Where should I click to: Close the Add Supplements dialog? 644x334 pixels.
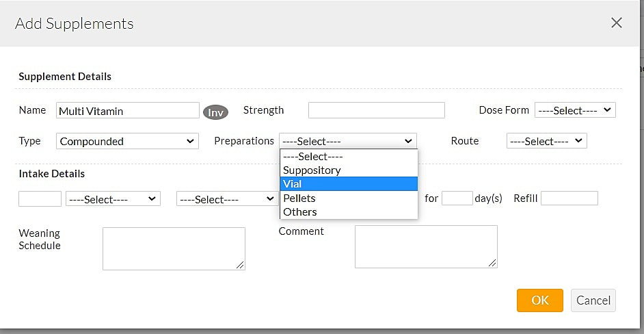click(x=616, y=23)
